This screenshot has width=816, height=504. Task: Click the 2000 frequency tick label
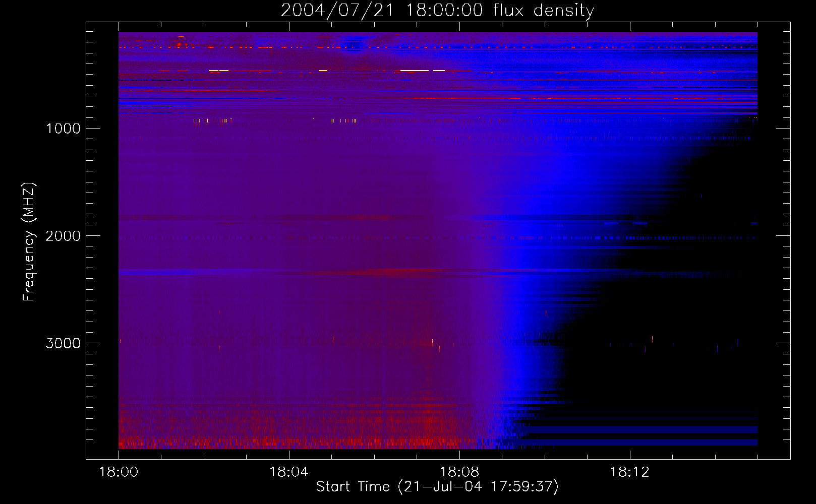click(63, 236)
